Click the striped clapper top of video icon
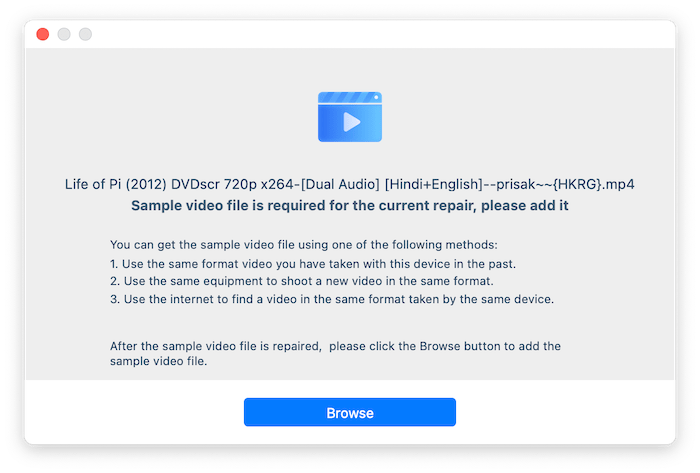 pyautogui.click(x=350, y=97)
